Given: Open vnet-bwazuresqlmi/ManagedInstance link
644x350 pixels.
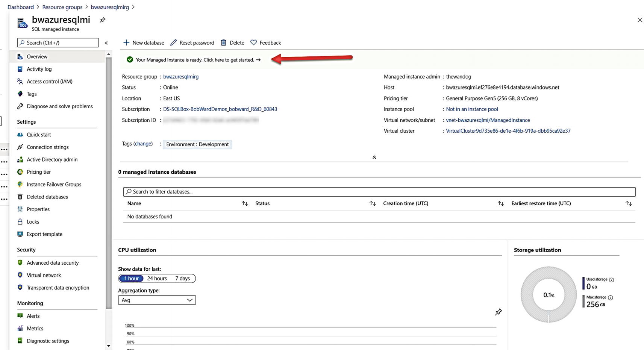Looking at the screenshot, I should click(488, 120).
